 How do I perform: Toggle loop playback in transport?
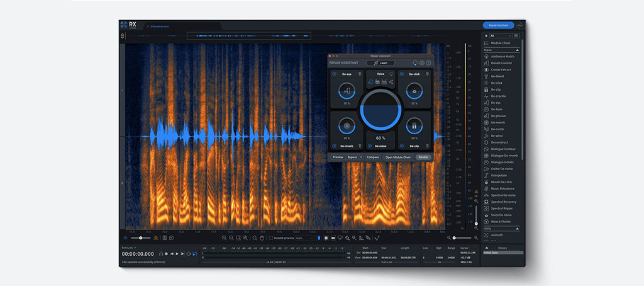(x=188, y=254)
